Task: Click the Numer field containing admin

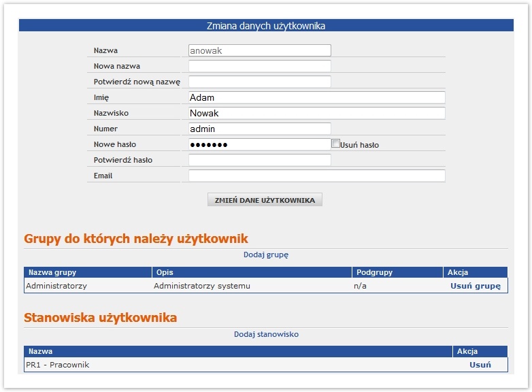Action: [259, 129]
